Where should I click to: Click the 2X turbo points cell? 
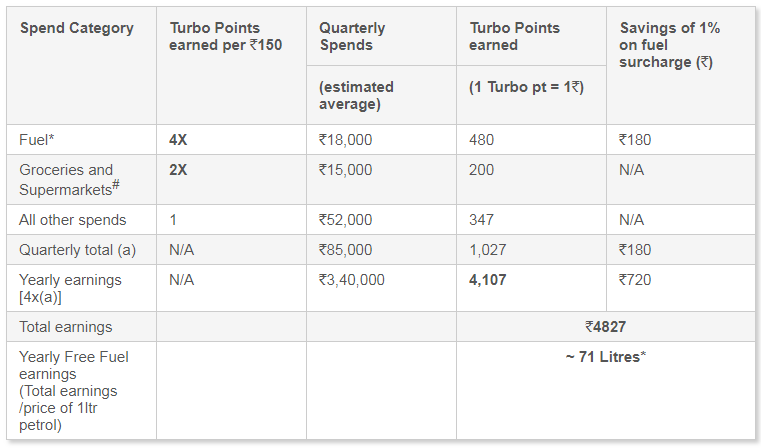point(178,170)
